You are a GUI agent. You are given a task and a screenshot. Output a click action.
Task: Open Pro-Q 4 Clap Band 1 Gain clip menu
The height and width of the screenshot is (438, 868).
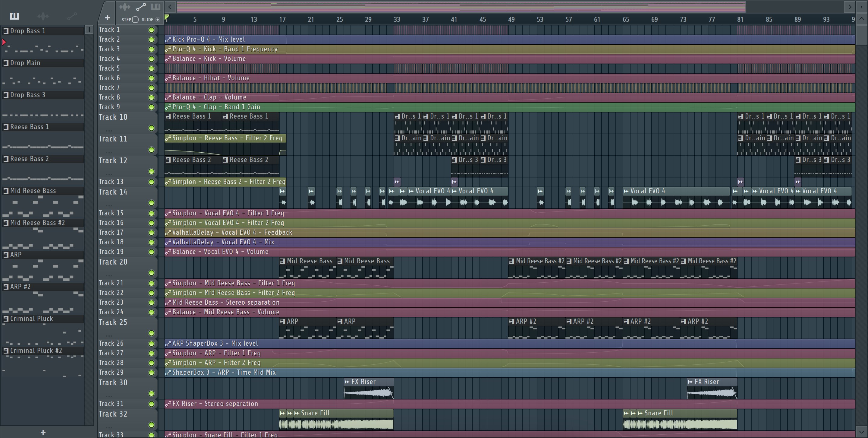(x=168, y=107)
